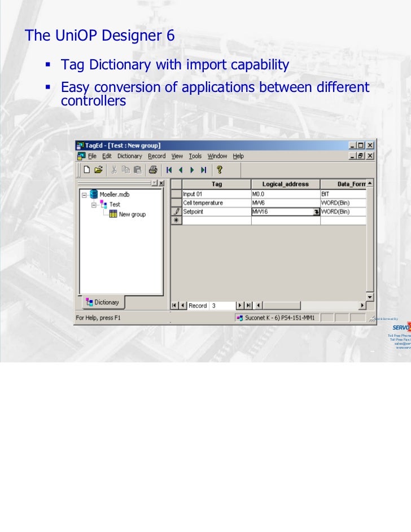Click the empty Tag cell in new row
411x532 pixels.
tap(217, 221)
